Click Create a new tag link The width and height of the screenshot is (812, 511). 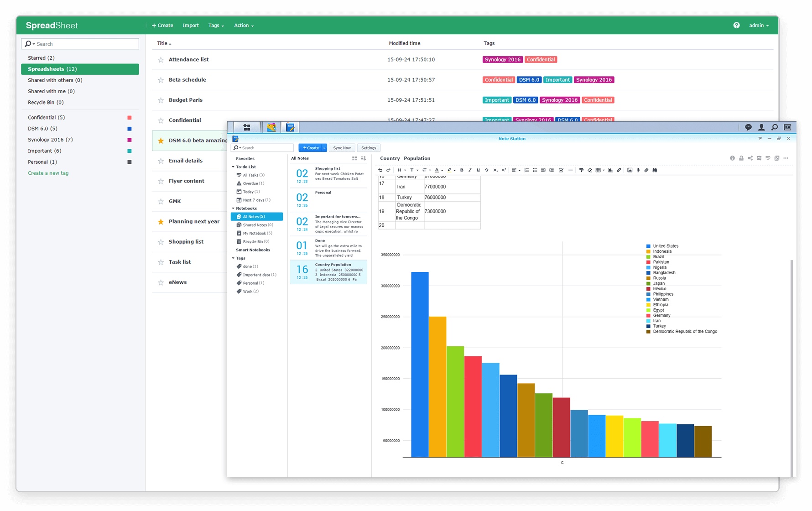click(x=48, y=173)
